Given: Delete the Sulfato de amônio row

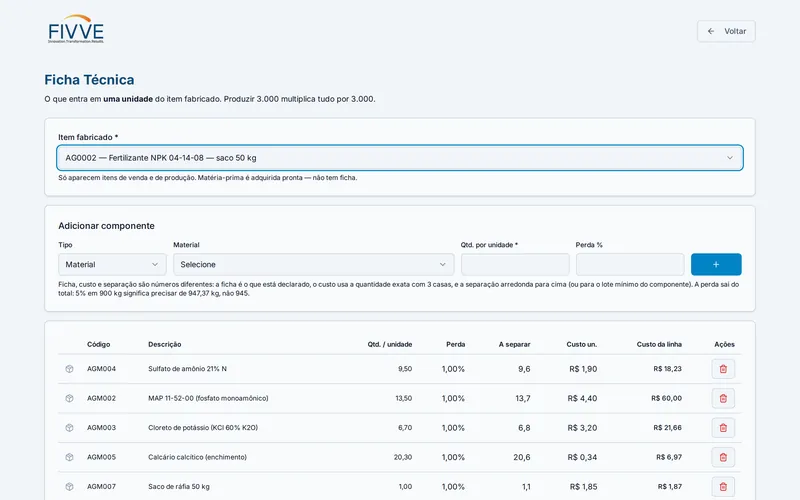Looking at the screenshot, I should [723, 369].
